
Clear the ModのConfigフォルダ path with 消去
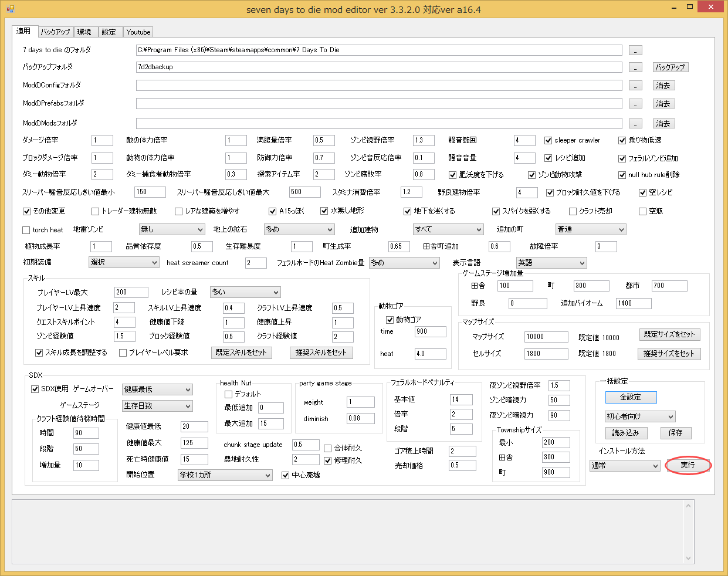[664, 86]
